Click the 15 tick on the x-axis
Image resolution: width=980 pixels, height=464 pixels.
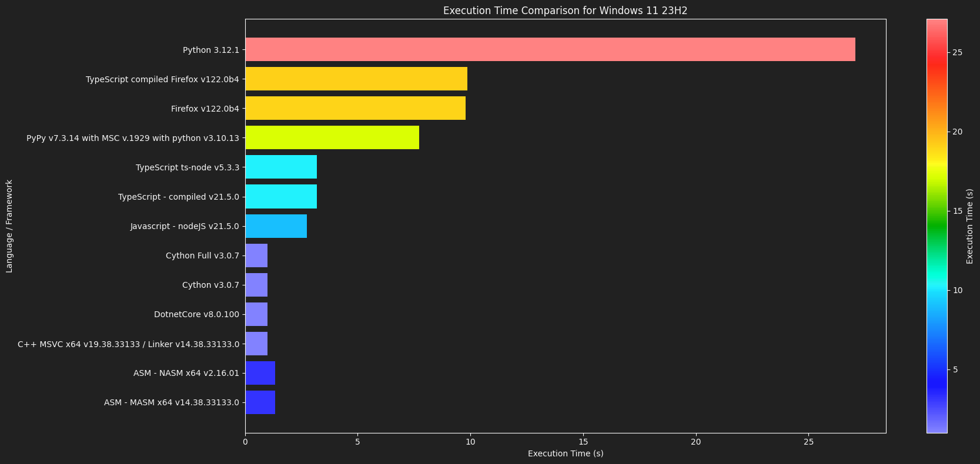(583, 442)
